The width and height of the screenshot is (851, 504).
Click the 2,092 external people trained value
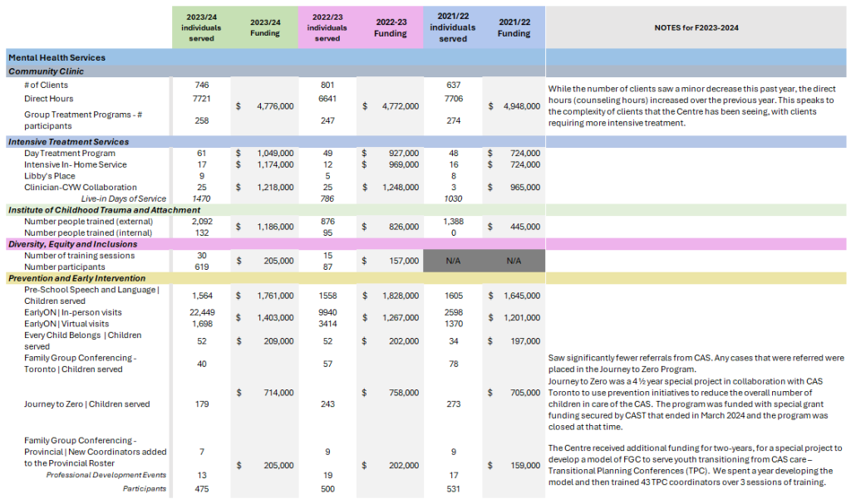click(x=203, y=222)
